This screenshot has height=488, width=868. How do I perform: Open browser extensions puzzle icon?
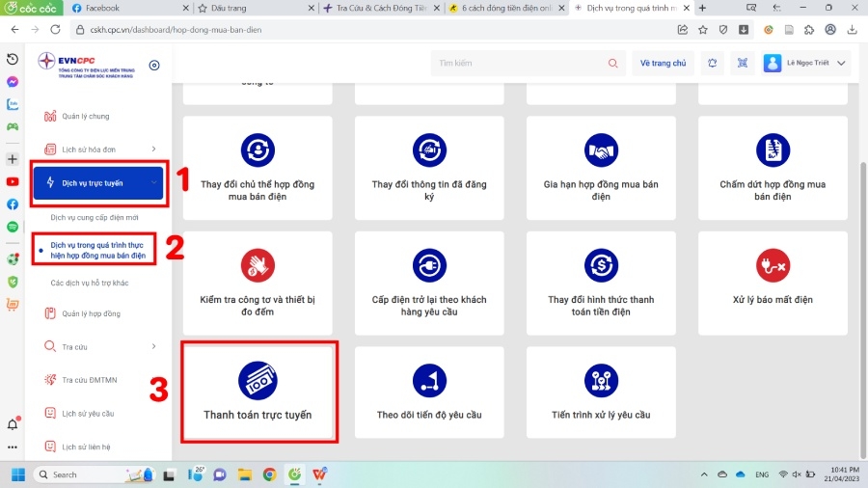[x=809, y=30]
